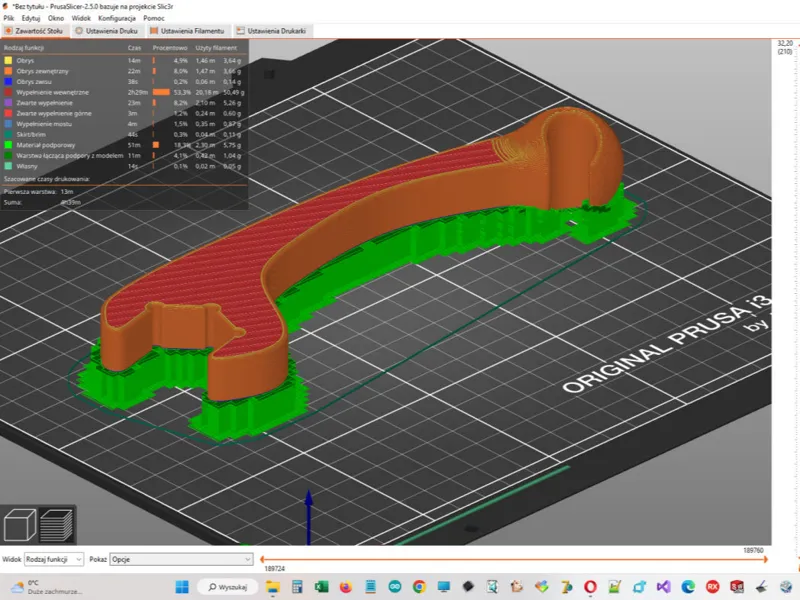The image size is (800, 600).
Task: Click the yellow Obrys color swatch
Action: tap(8, 60)
